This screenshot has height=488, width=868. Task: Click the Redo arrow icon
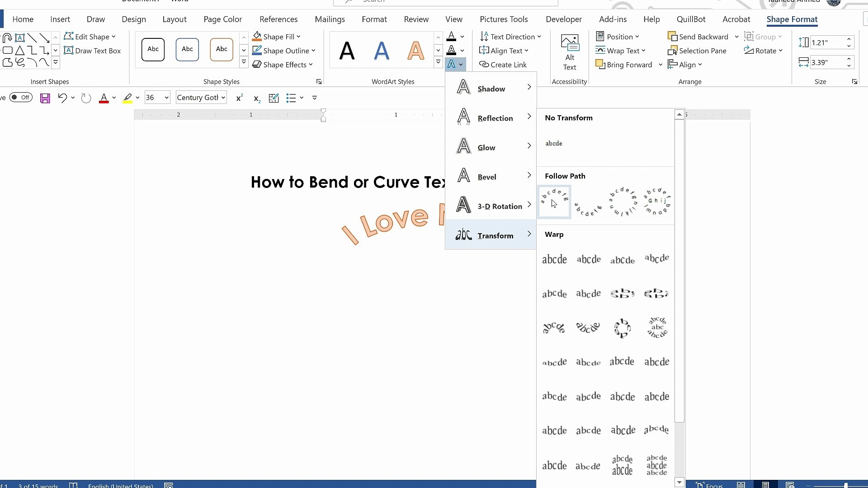pos(86,98)
